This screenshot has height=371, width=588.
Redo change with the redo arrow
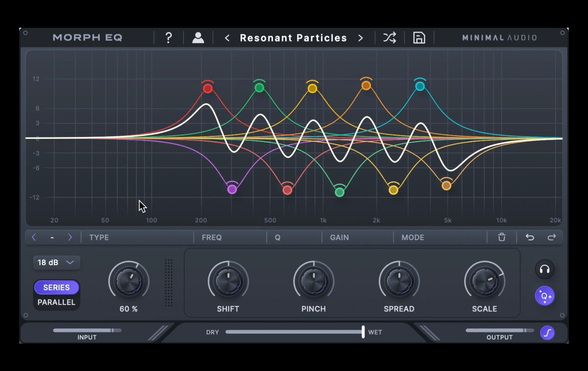click(551, 237)
